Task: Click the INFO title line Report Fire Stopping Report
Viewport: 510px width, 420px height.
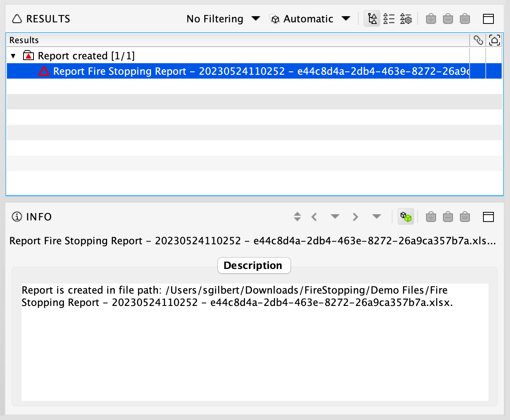Action: 253,241
